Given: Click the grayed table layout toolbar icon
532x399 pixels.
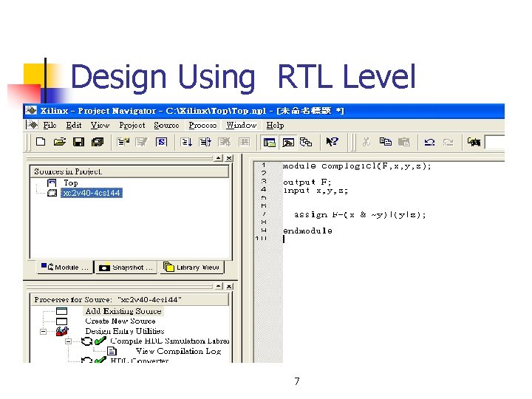Looking at the screenshot, I should (244, 142).
